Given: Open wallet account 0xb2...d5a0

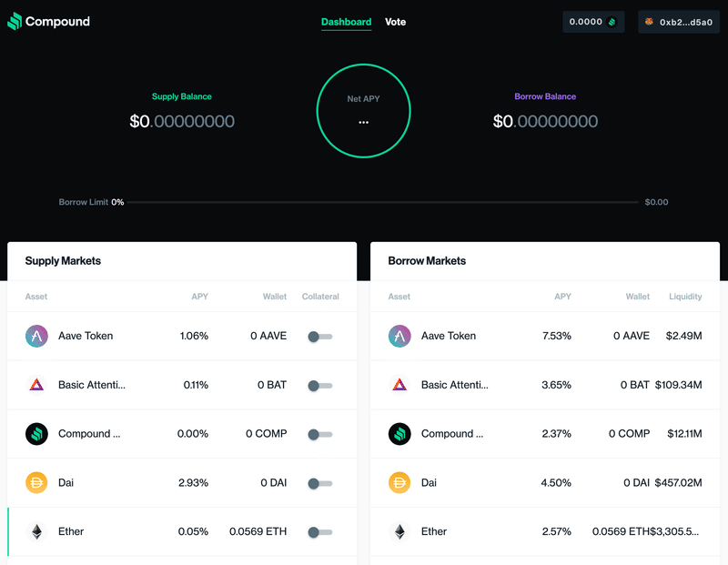Looking at the screenshot, I should click(679, 22).
